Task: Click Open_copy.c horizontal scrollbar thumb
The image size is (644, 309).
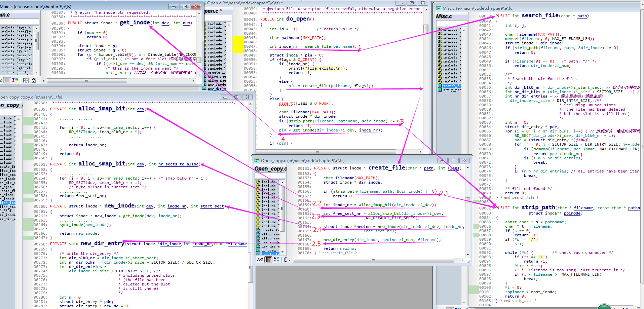Action: [373, 260]
